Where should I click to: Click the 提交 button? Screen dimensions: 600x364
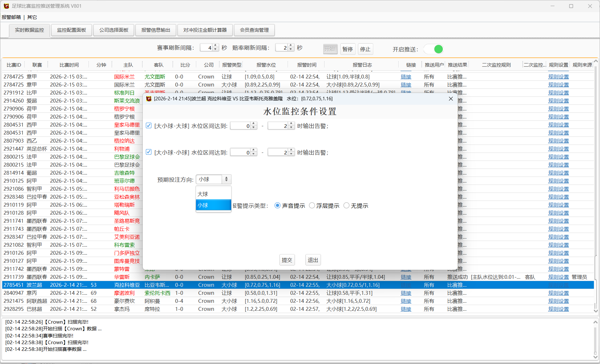click(287, 260)
